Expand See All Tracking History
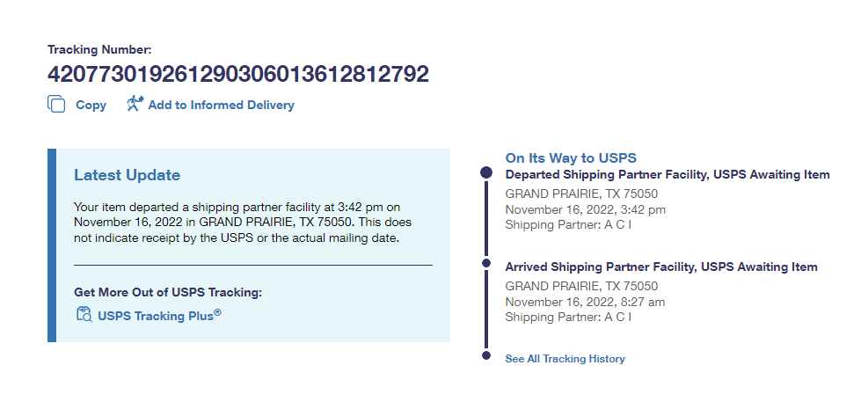 click(x=565, y=359)
